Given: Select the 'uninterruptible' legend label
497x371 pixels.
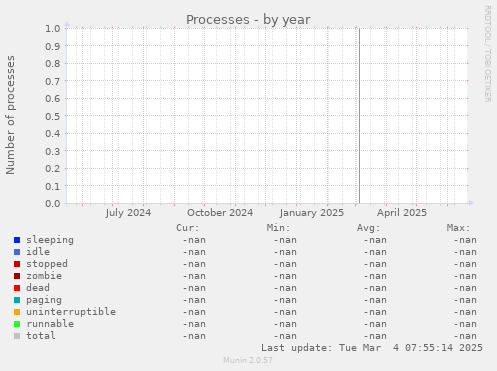Looking at the screenshot, I should pyautogui.click(x=71, y=312).
